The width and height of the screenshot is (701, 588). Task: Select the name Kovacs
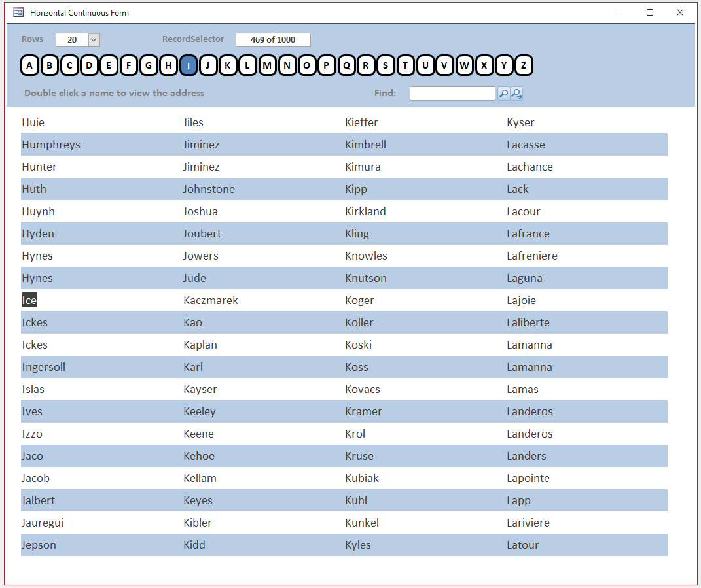(363, 389)
